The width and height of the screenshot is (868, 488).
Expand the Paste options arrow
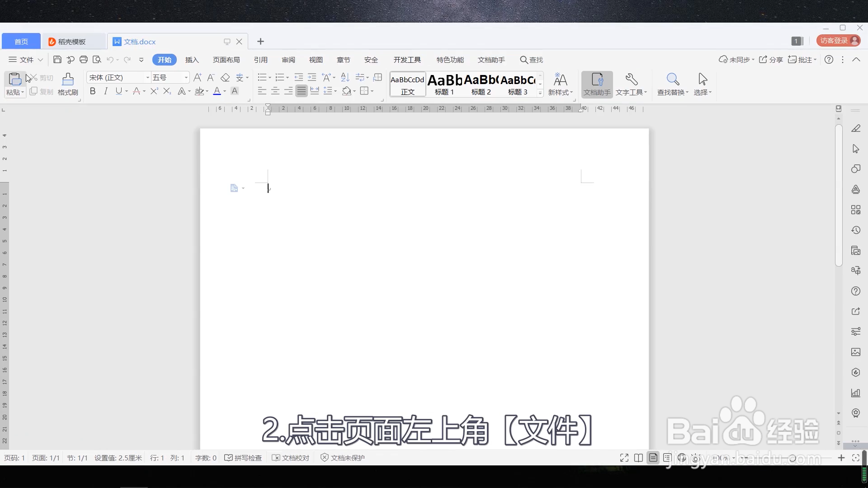(x=22, y=92)
